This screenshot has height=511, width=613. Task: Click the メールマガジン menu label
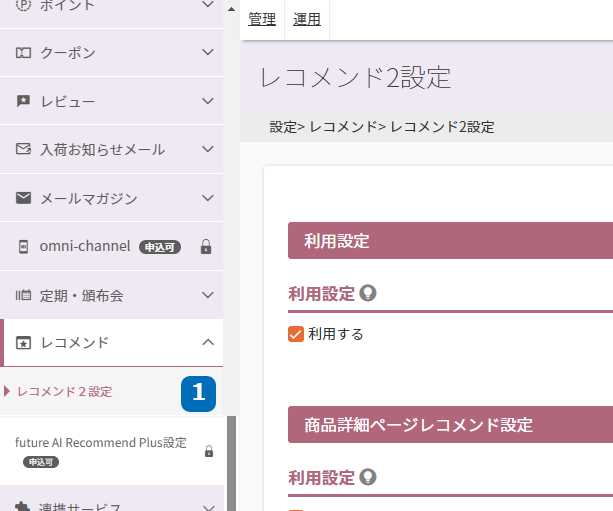(x=89, y=199)
